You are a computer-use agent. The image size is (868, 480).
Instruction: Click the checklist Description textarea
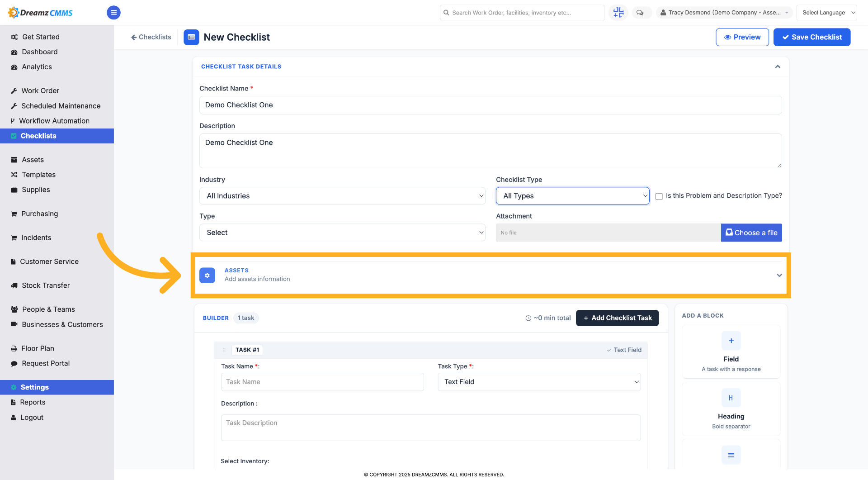[491, 151]
